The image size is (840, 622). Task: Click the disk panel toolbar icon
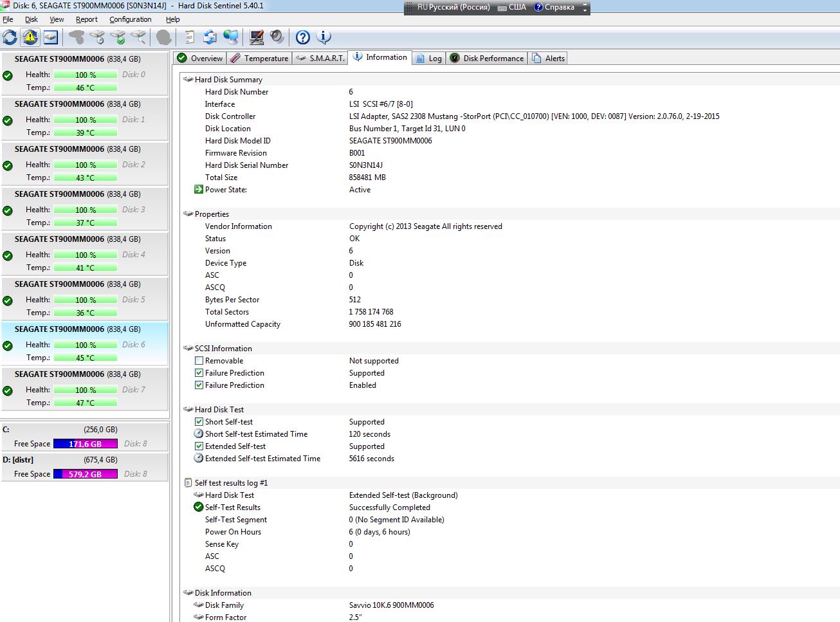[x=51, y=37]
